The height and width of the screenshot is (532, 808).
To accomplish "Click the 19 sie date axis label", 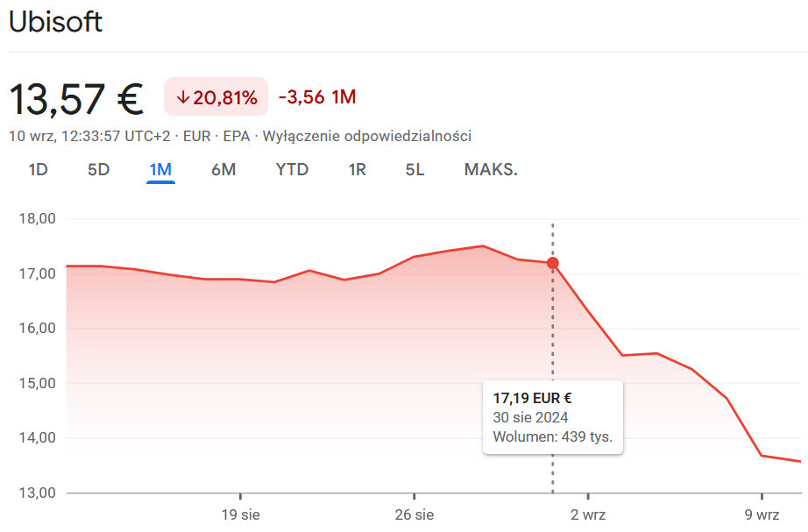I will tap(240, 514).
